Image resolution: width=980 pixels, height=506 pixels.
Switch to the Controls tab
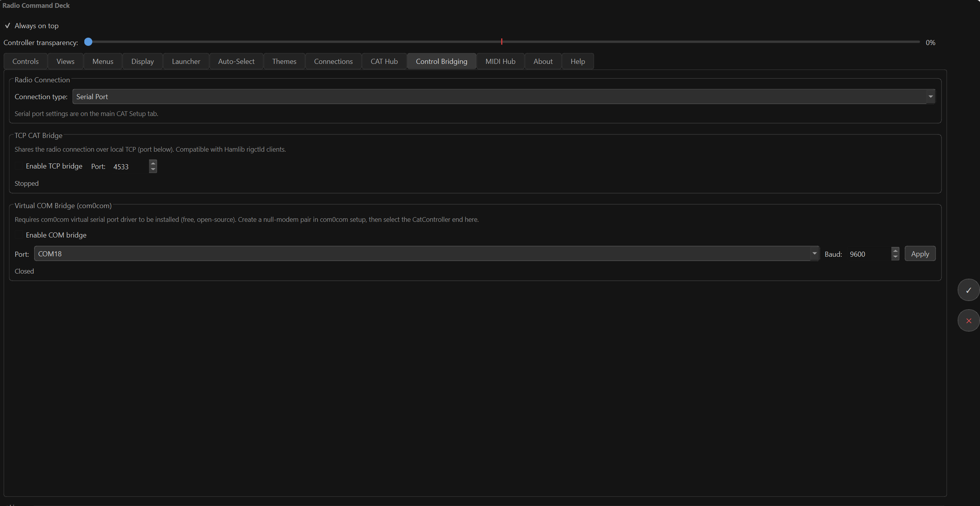[25, 62]
